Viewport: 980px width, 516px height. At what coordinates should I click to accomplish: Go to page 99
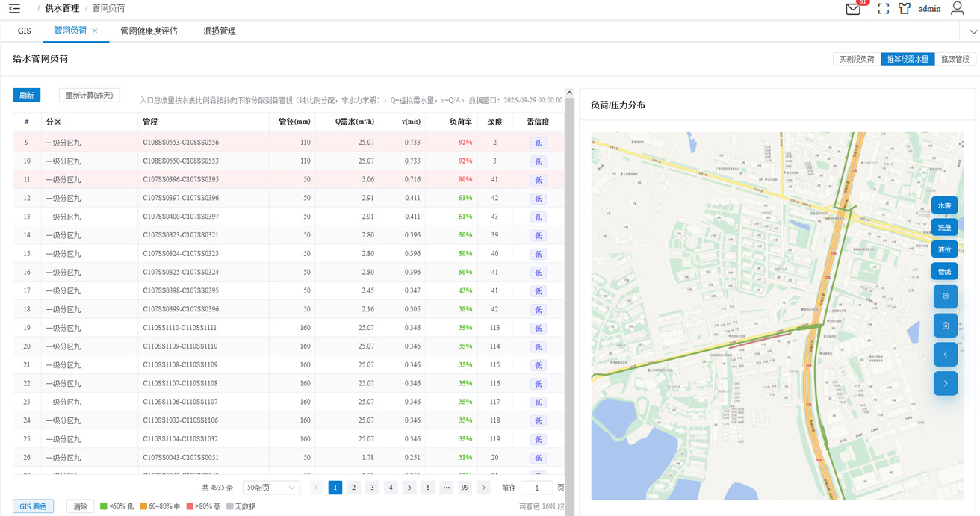(465, 488)
